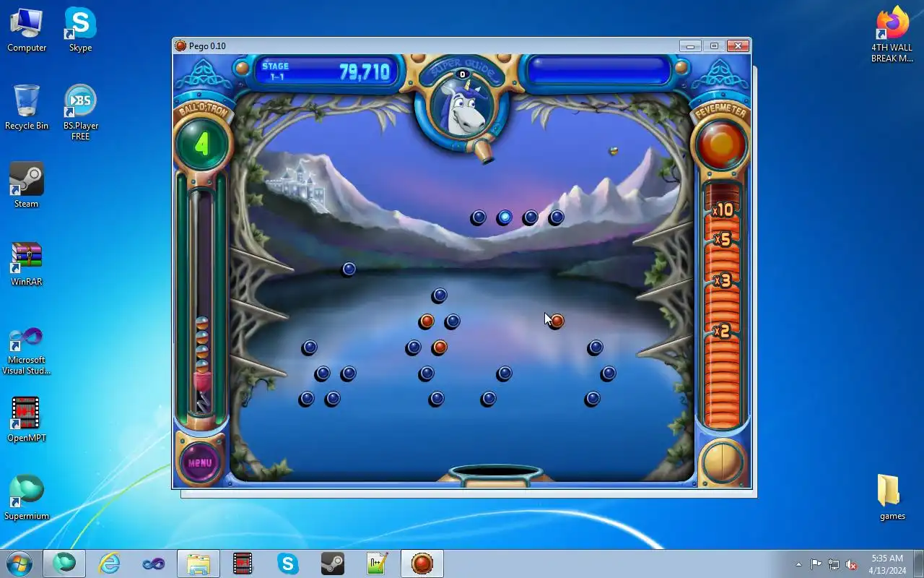
Task: Click the x2 Fevermeter multiplier label
Action: point(722,331)
